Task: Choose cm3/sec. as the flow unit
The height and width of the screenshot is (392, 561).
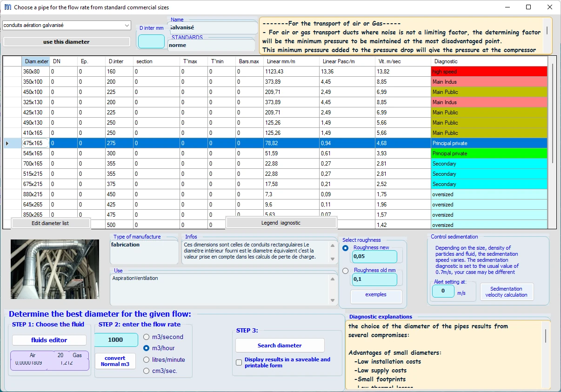Action: (x=147, y=371)
